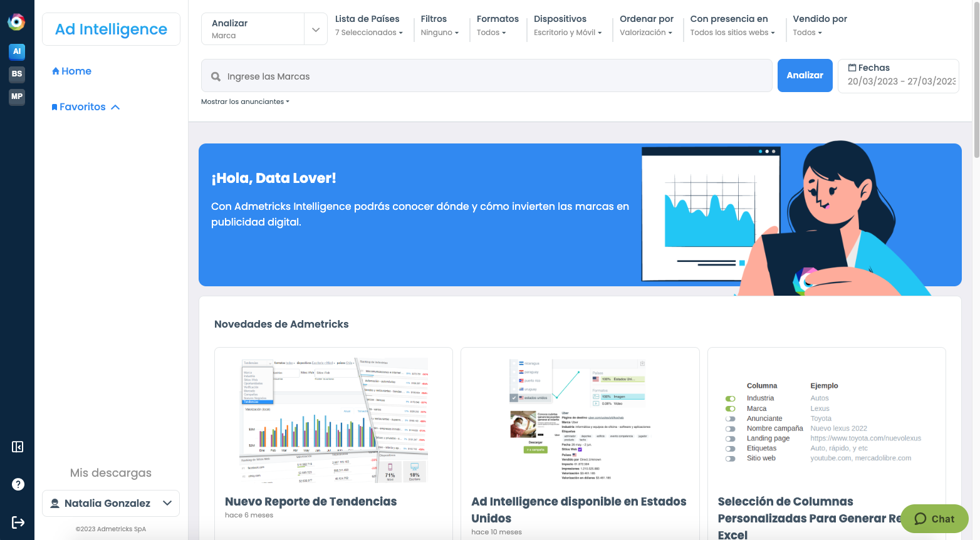Open Mis descargas
The image size is (980, 540).
pyautogui.click(x=111, y=473)
